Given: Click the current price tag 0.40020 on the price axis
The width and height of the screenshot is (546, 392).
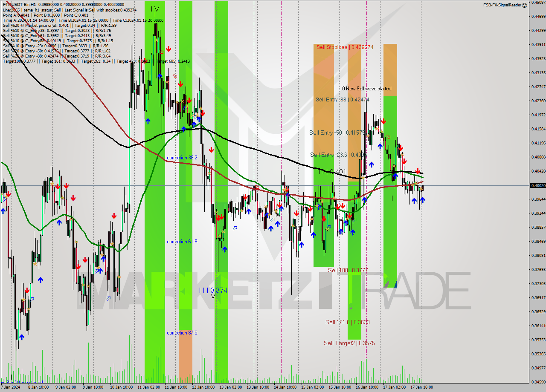Looking at the screenshot, I should tap(537, 185).
